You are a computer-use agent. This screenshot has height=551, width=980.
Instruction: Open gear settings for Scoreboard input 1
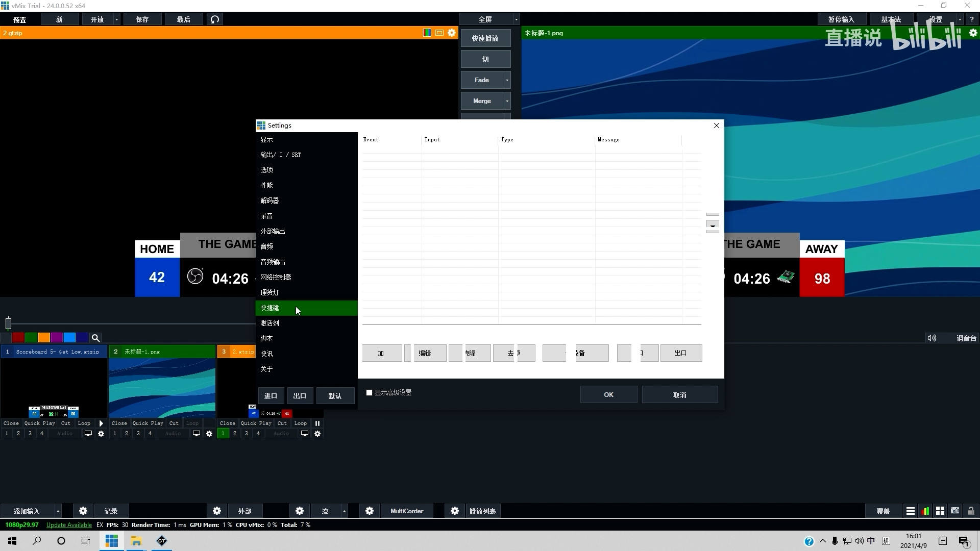(101, 434)
